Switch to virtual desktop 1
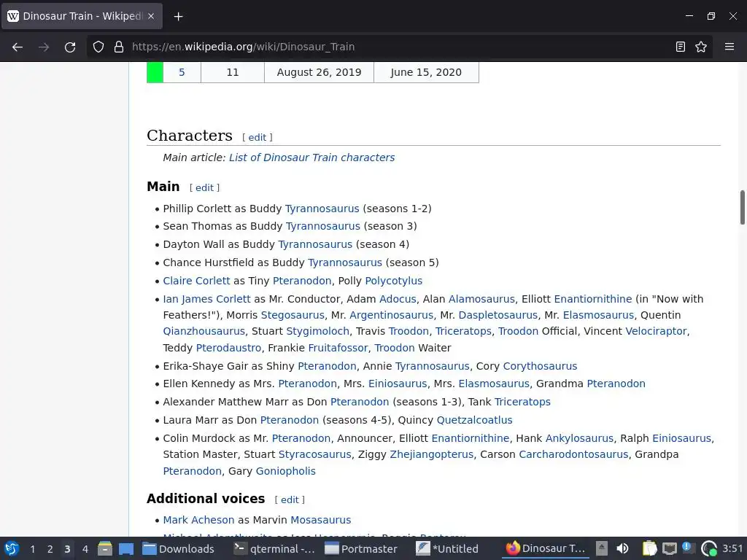This screenshot has width=747, height=560. click(32, 549)
